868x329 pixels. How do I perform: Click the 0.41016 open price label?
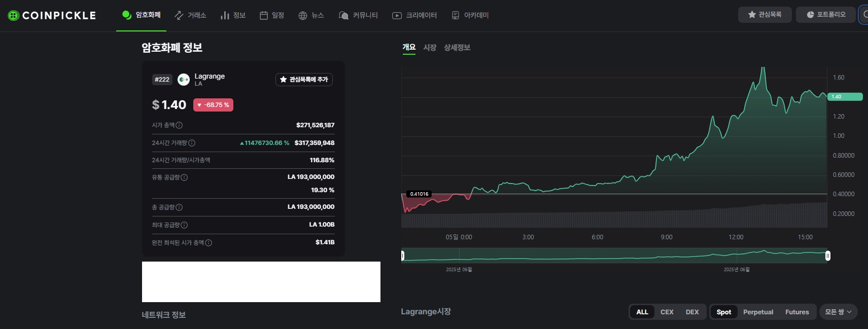[x=419, y=194]
